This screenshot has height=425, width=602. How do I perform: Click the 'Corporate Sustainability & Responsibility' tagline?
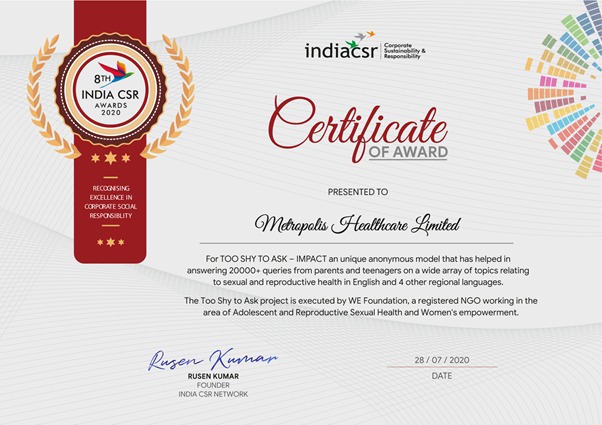point(405,51)
